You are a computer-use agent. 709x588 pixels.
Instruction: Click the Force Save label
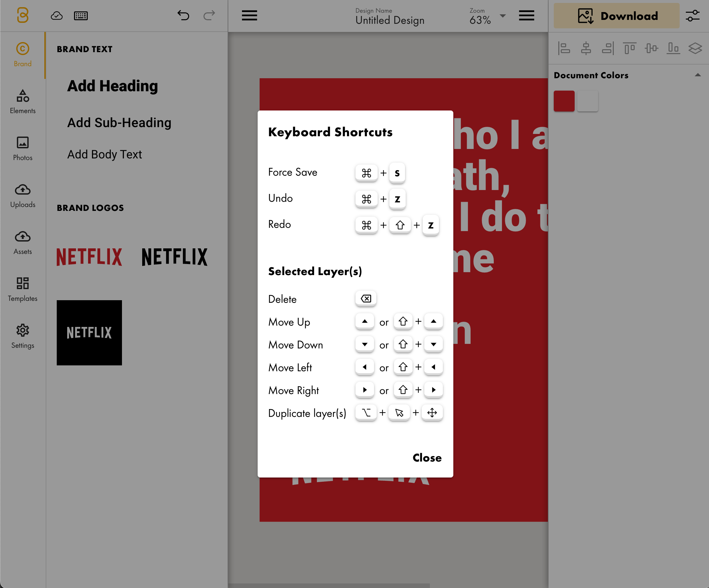293,172
